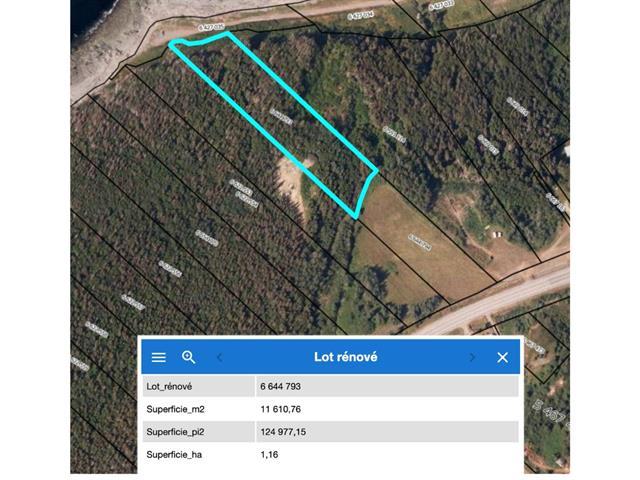Select the Superficie_pi2 field label
Viewport: 640px width, 480px height.
click(177, 432)
